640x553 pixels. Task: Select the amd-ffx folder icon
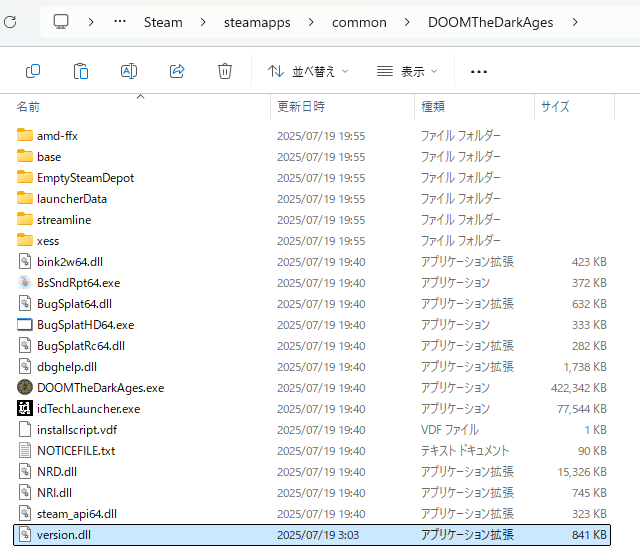pos(25,135)
